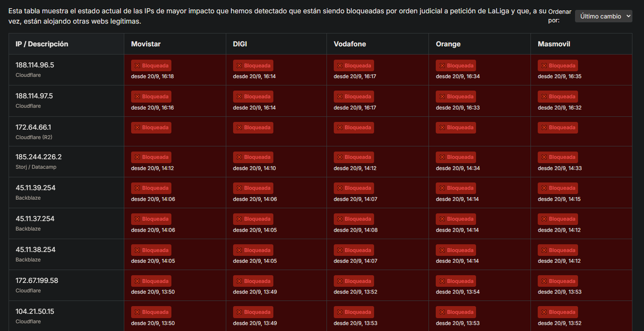644x331 pixels.
Task: Click the X icon in Movistar badge for 172.64.66.1
Action: [x=137, y=127]
